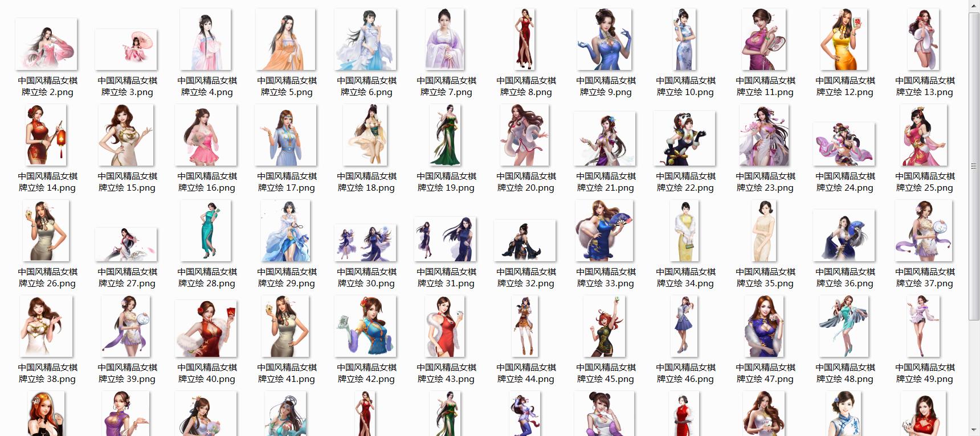Image resolution: width=980 pixels, height=436 pixels.
Task: Select the 立绘 40.png red dress thumbnail
Action: (x=206, y=328)
